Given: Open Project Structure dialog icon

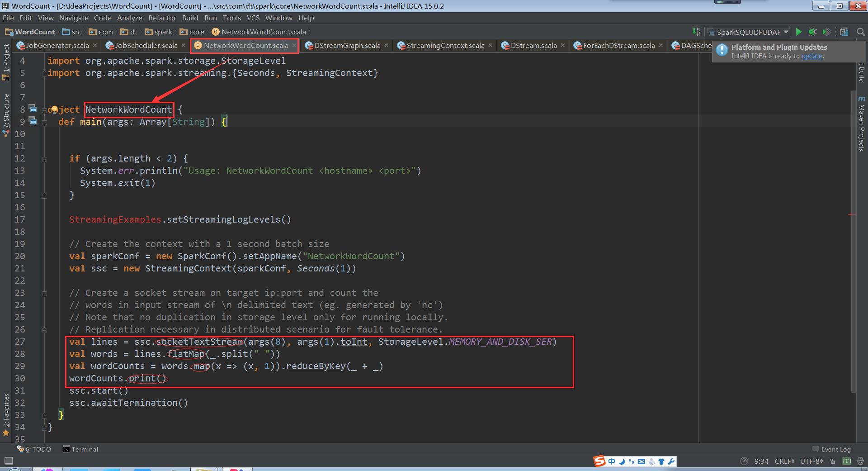Looking at the screenshot, I should (844, 32).
